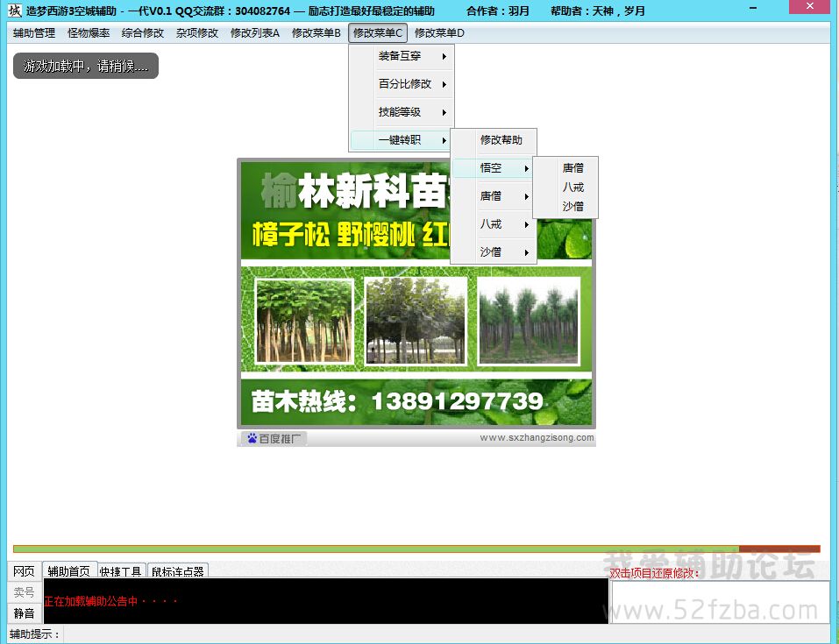Expand the 装备互穿 submenu

pos(402,56)
